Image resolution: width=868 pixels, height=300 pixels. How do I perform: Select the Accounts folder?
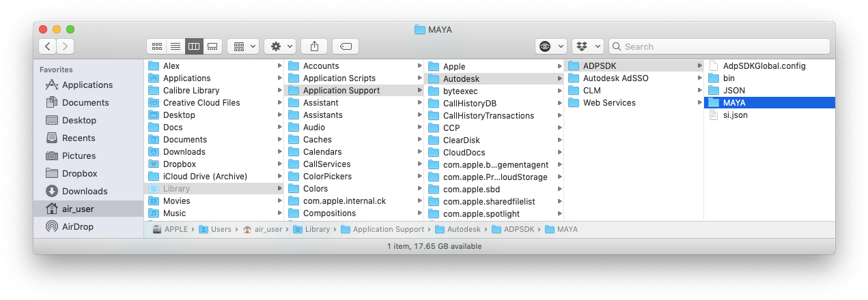coord(354,66)
